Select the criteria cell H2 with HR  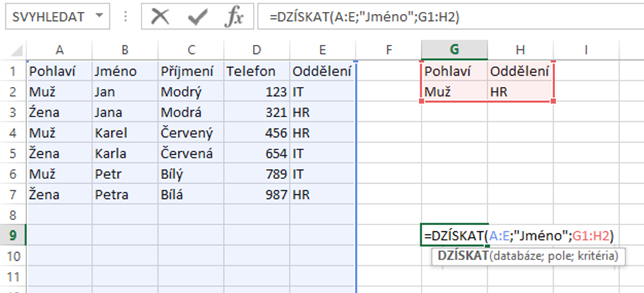click(x=520, y=92)
